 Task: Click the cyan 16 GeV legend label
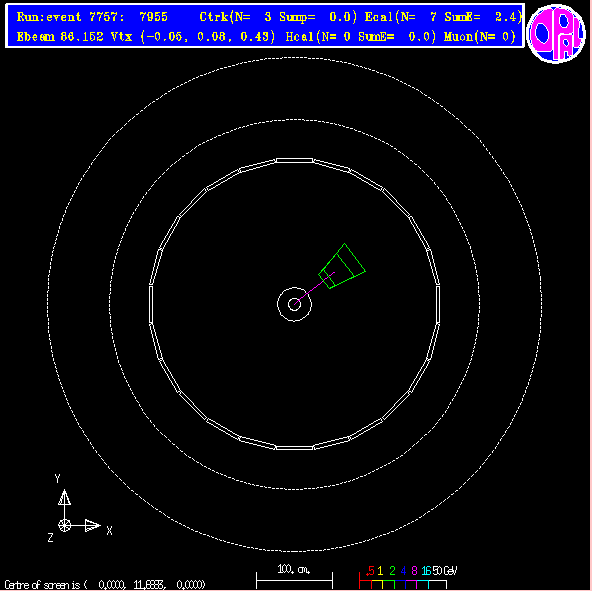[x=426, y=571]
